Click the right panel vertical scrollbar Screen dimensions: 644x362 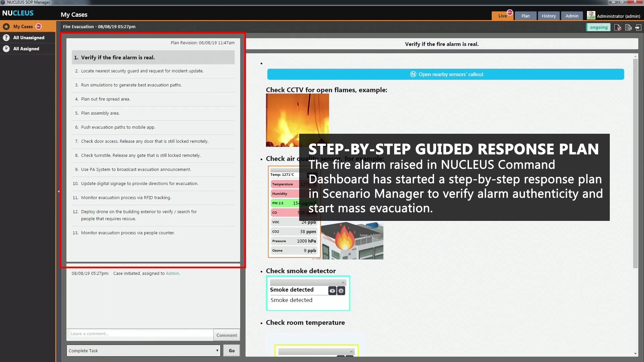pos(635,164)
